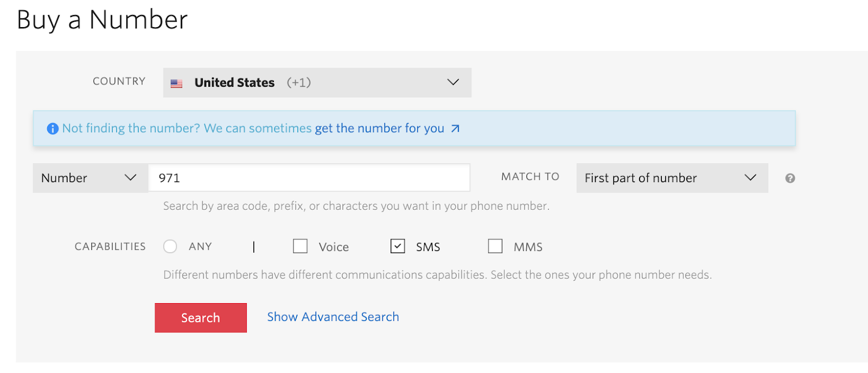Open the United States country dropdown
The image size is (868, 373).
[317, 82]
